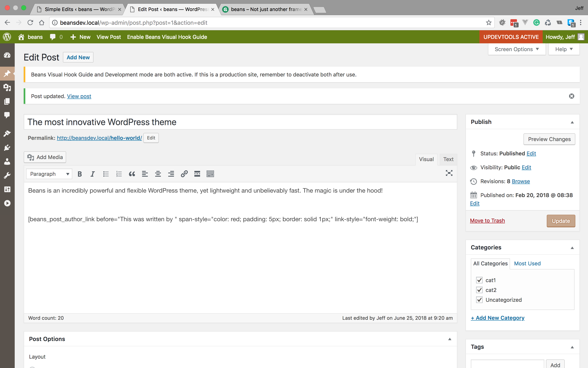Open Dashboard from the admin sidebar
The width and height of the screenshot is (588, 368).
[7, 55]
